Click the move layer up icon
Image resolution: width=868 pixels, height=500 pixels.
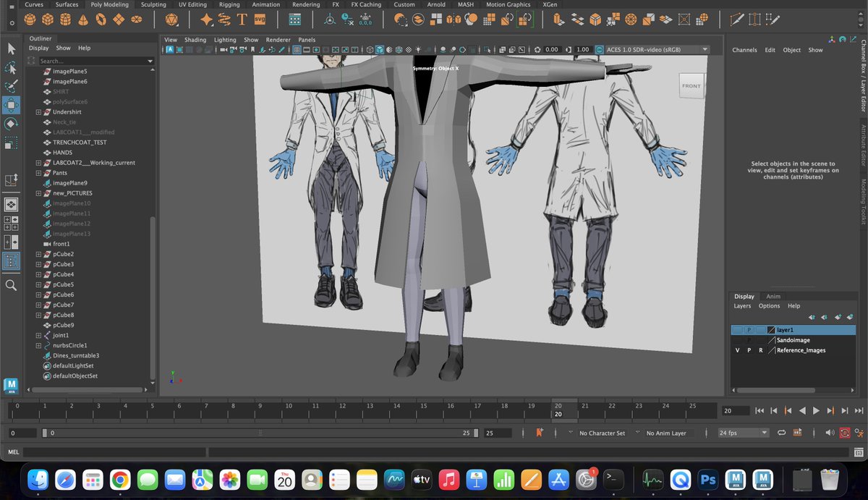[812, 317]
